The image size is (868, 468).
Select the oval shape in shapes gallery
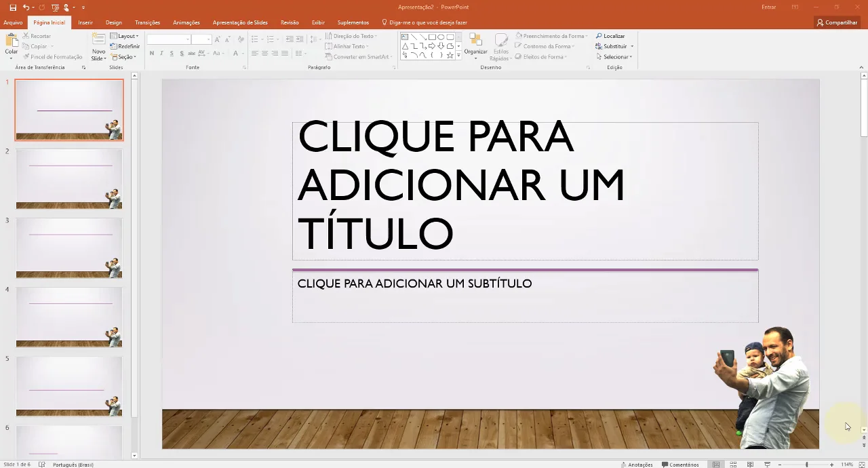click(x=441, y=37)
